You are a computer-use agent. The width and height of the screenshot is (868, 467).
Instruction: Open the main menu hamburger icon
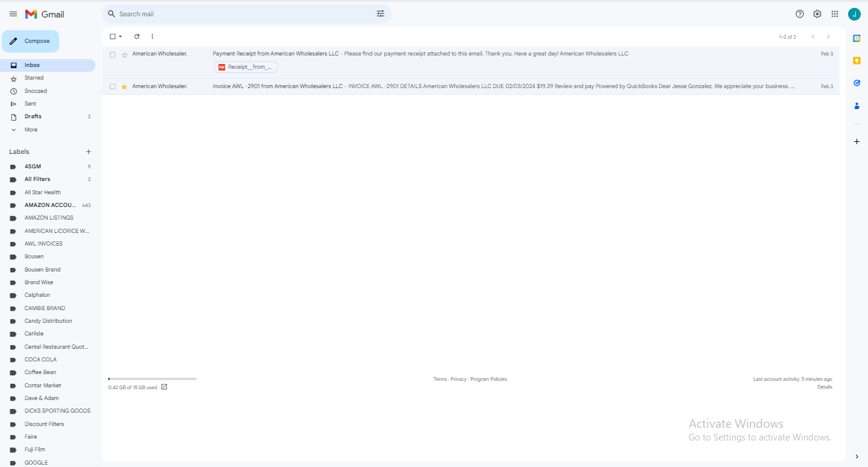pyautogui.click(x=13, y=14)
